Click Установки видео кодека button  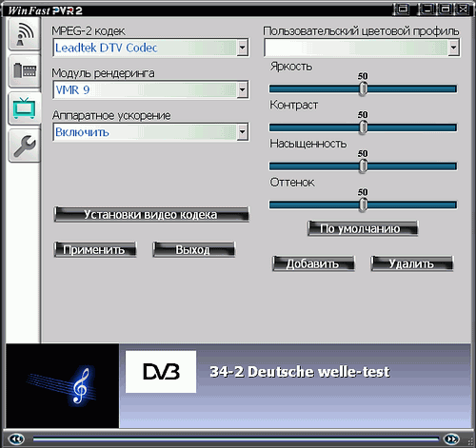click(151, 215)
